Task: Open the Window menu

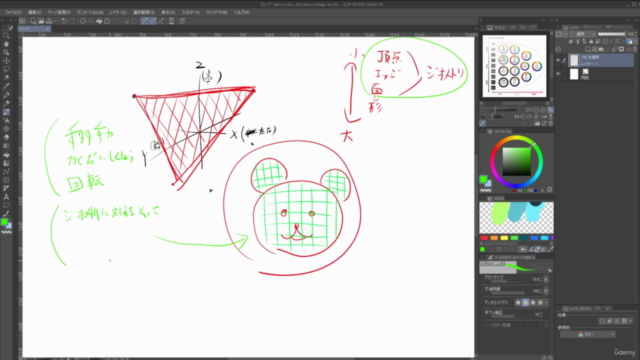Action: [x=216, y=12]
